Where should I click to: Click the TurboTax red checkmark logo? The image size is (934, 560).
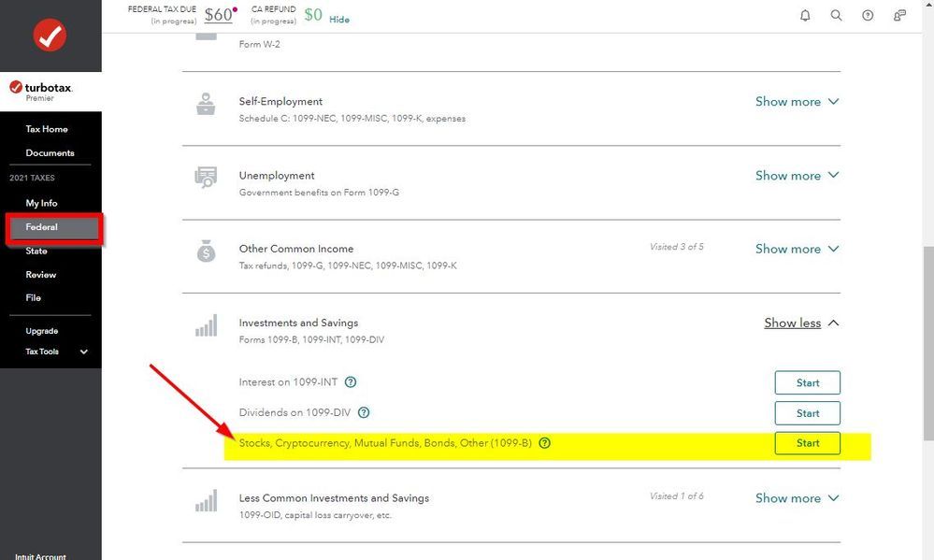50,36
